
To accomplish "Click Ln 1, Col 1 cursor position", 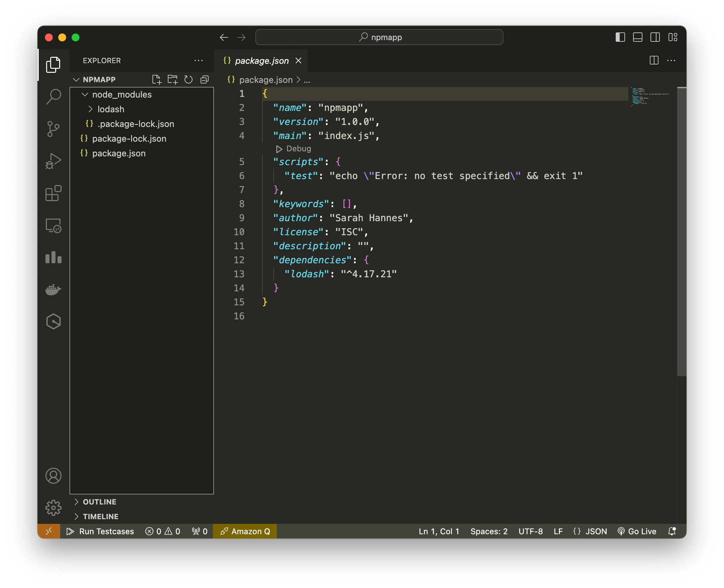I will 439,531.
